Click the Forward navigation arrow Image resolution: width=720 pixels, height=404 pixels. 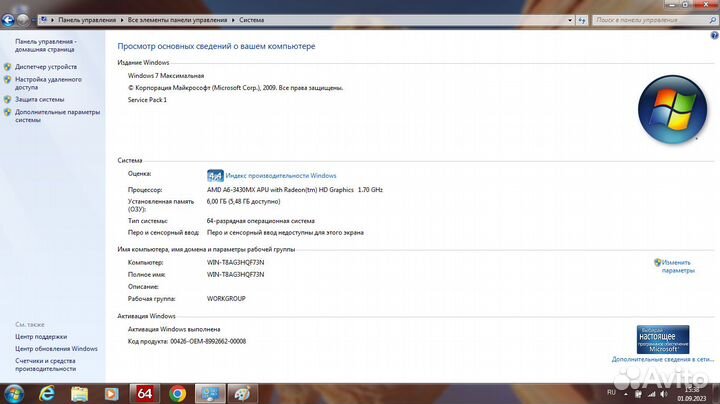point(22,20)
